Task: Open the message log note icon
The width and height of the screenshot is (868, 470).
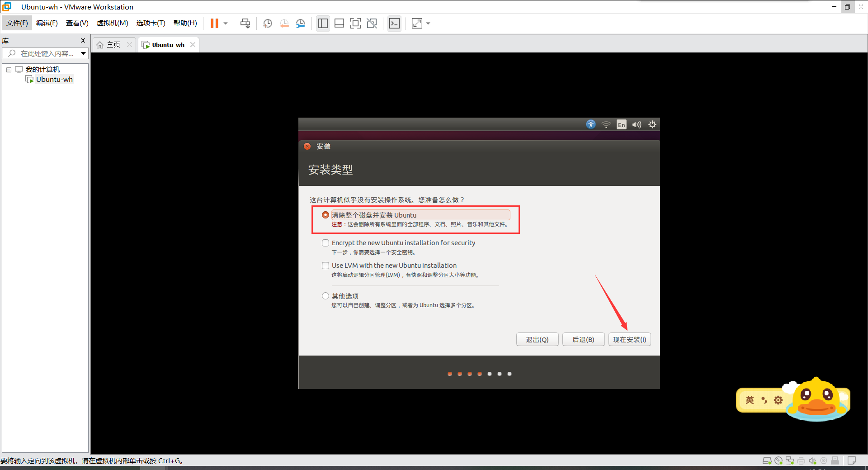Action: [852, 461]
